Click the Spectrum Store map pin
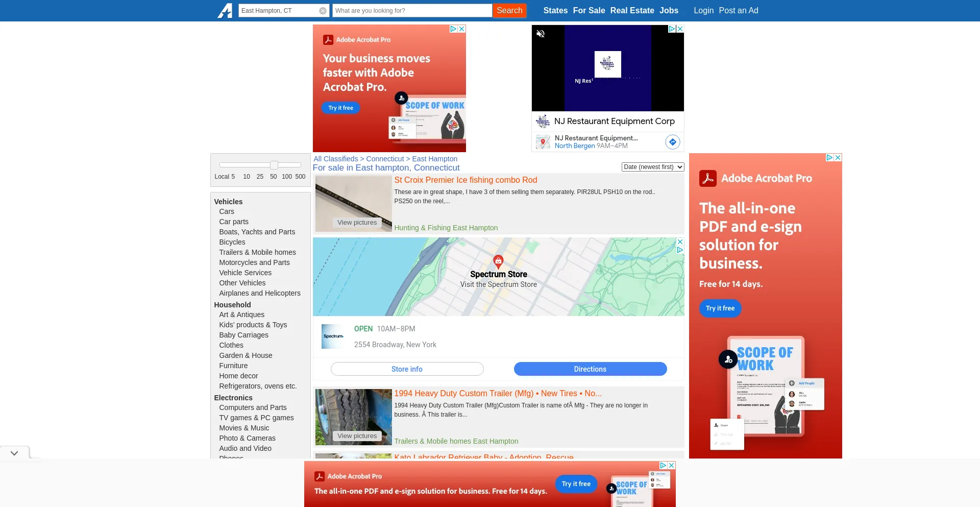Screen dimensions: 980x507 click(498, 261)
